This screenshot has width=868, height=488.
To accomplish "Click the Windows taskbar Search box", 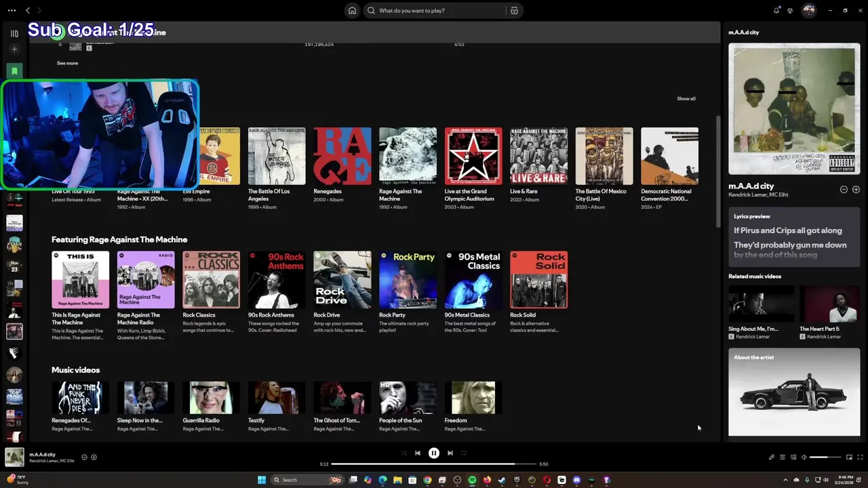I will point(307,480).
